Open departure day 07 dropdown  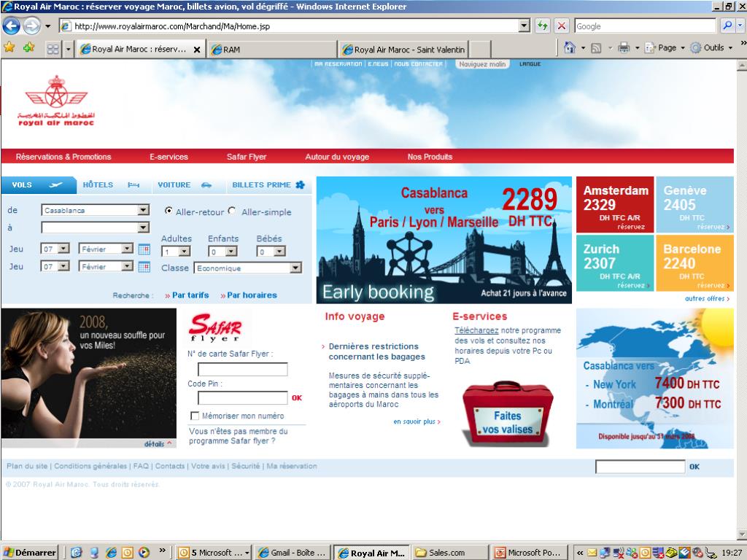tap(63, 249)
